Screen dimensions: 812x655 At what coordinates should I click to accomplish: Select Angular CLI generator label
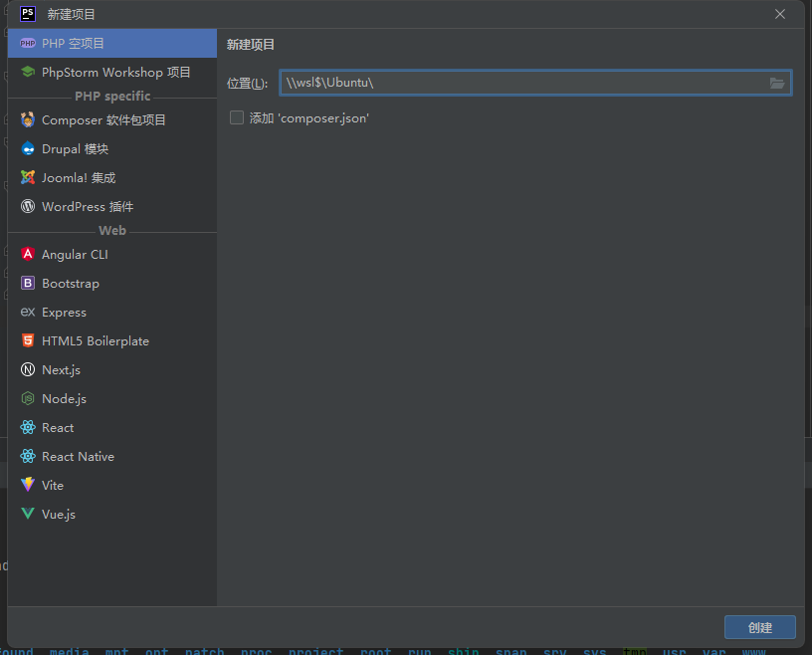[75, 255]
